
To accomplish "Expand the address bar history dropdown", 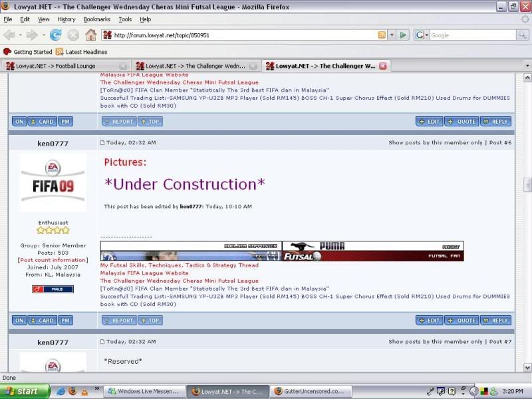I will tap(392, 35).
